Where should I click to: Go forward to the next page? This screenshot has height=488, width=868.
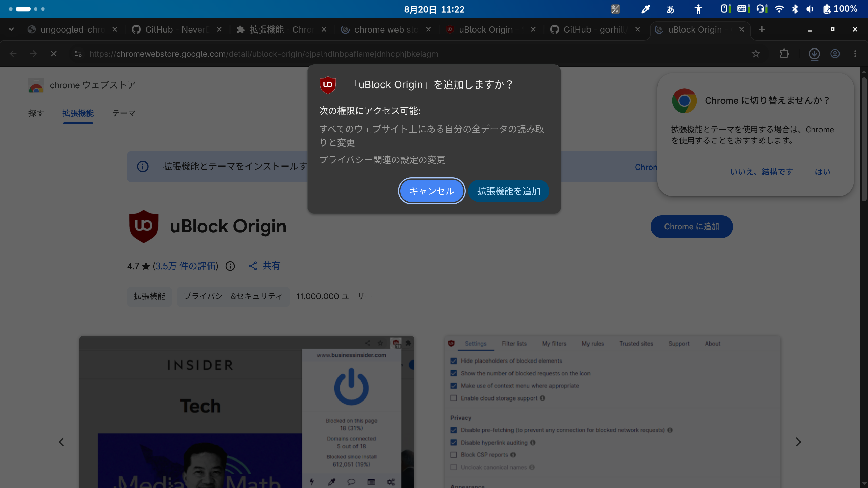tap(33, 54)
